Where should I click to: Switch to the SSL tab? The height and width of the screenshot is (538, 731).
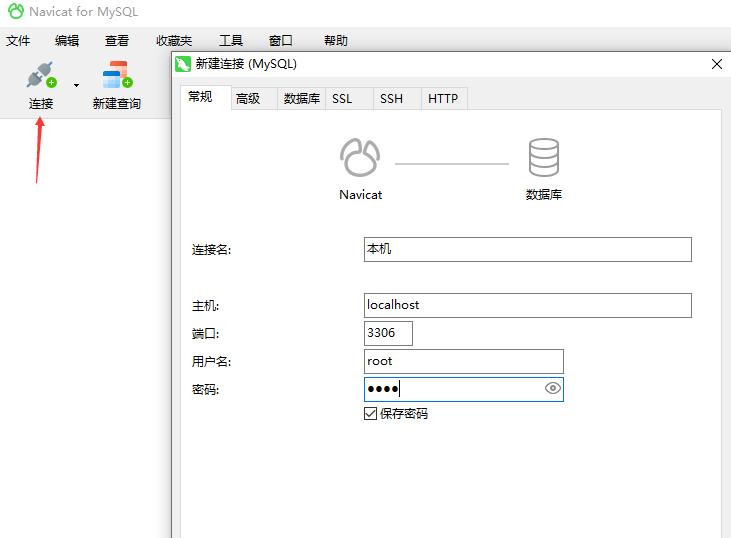tap(349, 98)
